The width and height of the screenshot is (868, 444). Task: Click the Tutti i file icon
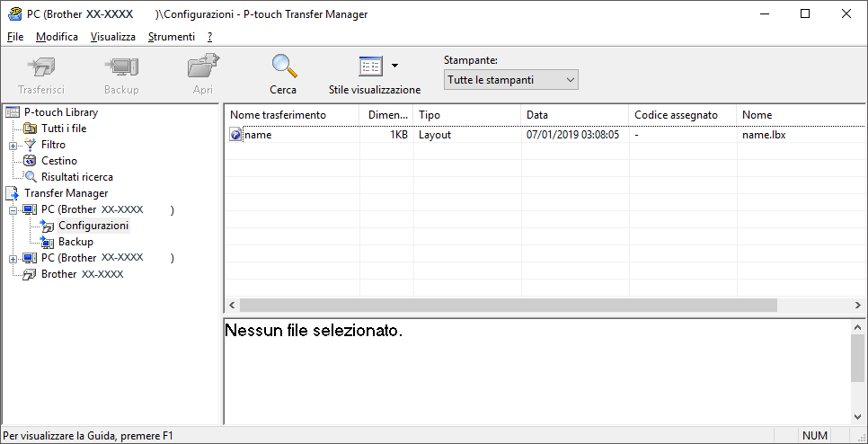pyautogui.click(x=31, y=129)
